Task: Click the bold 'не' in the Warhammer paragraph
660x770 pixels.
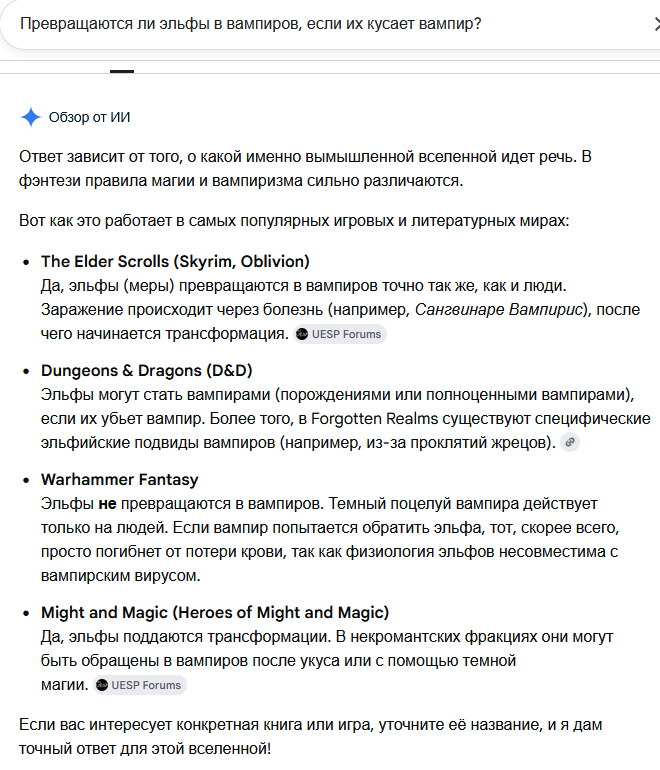Action: [x=108, y=504]
